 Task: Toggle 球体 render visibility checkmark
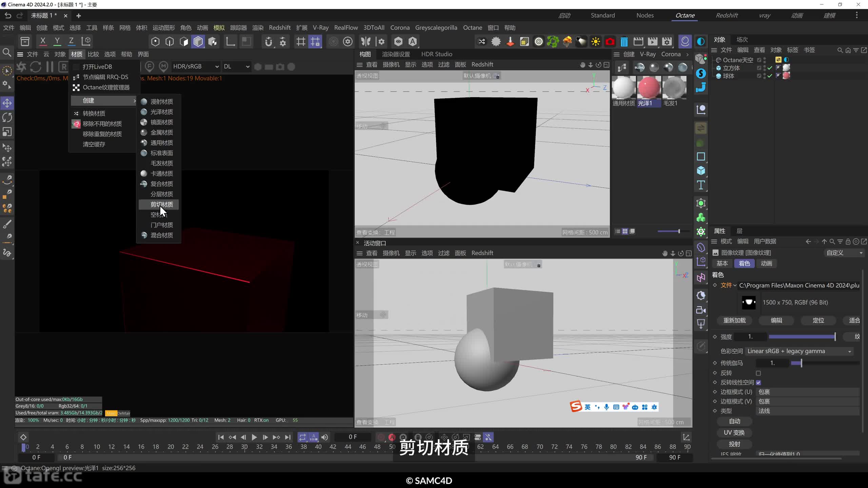point(770,76)
